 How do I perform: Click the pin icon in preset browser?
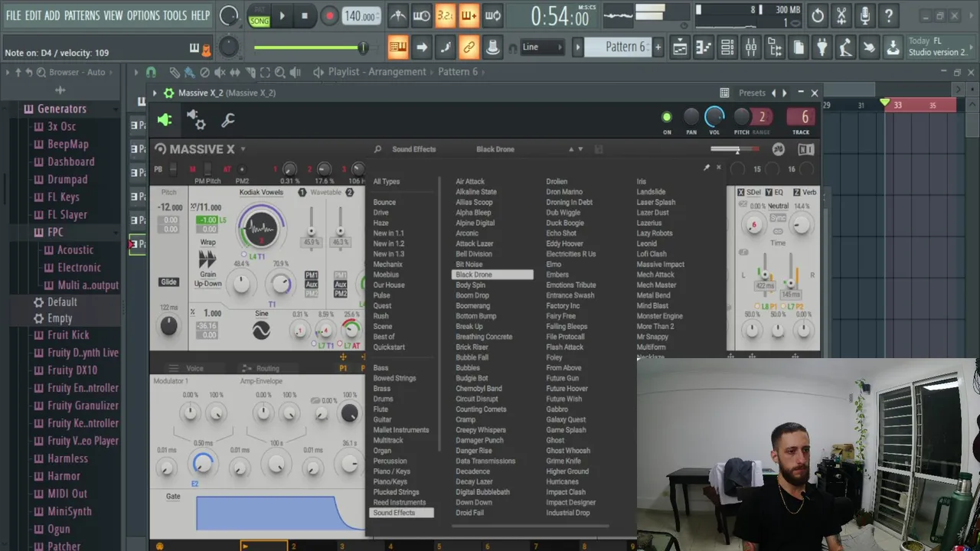pos(707,168)
